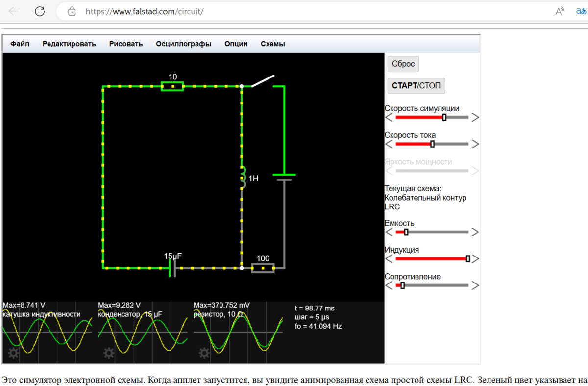Decrease Сопротивление with left arrow
Viewport: 588px width, 386px height.
389,285
